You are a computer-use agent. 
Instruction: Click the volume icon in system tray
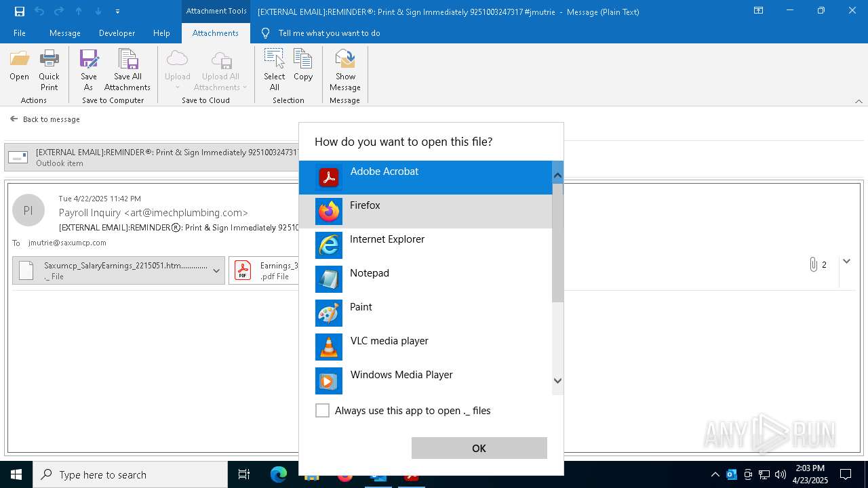point(781,474)
